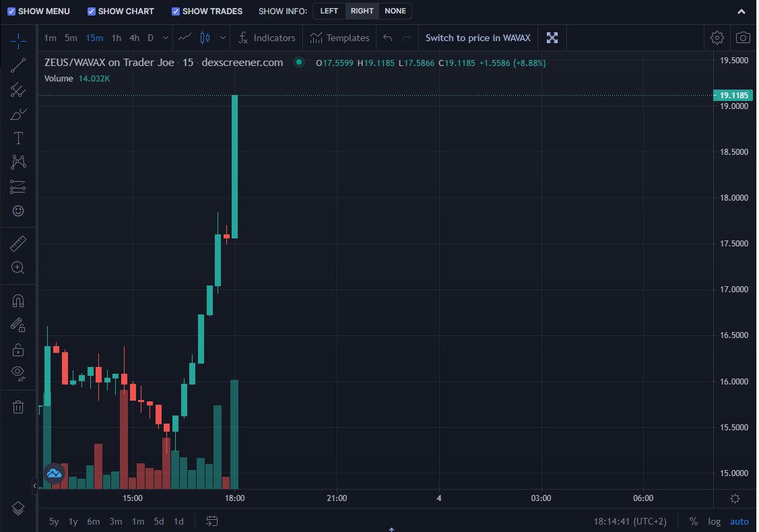Viewport: 759px width, 532px height.
Task: Enter fullscreen chart mode
Action: pos(552,38)
